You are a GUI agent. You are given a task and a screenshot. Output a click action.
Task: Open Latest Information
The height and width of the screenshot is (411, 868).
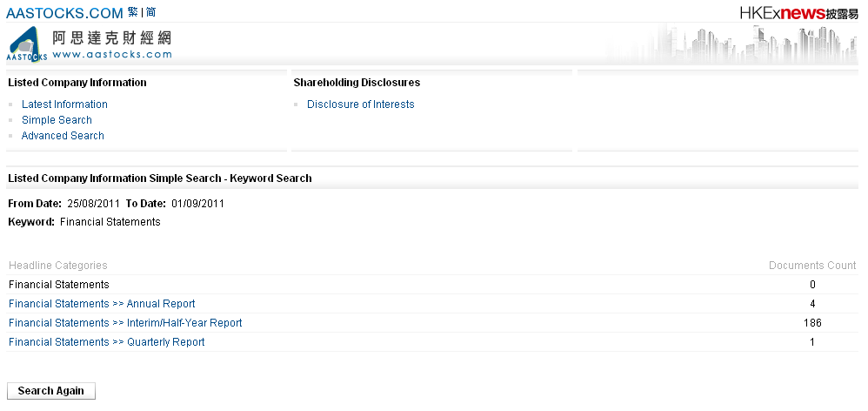(x=64, y=104)
